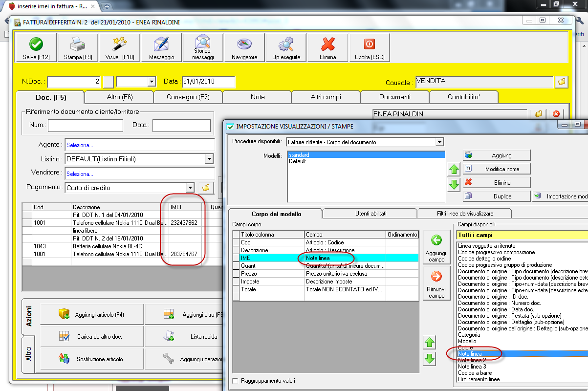The height and width of the screenshot is (391, 588).
Task: Move field down with lower green arrow in Campi corpo
Action: point(430,359)
